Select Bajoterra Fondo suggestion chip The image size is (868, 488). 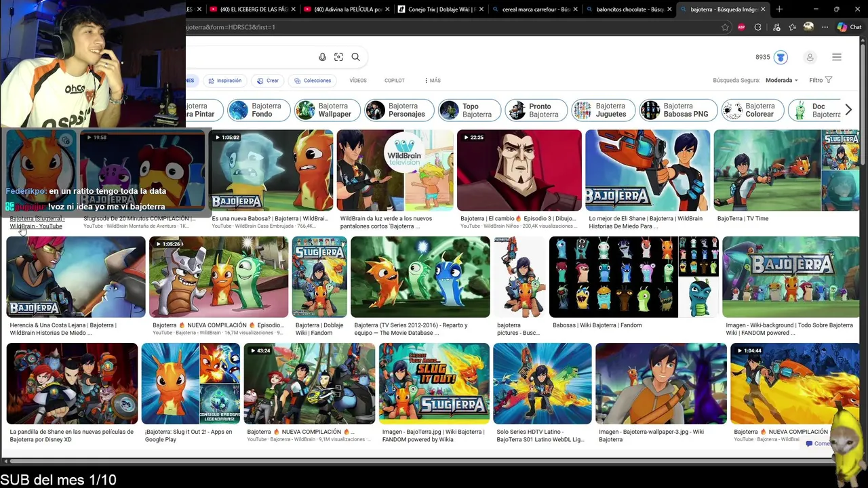click(258, 110)
